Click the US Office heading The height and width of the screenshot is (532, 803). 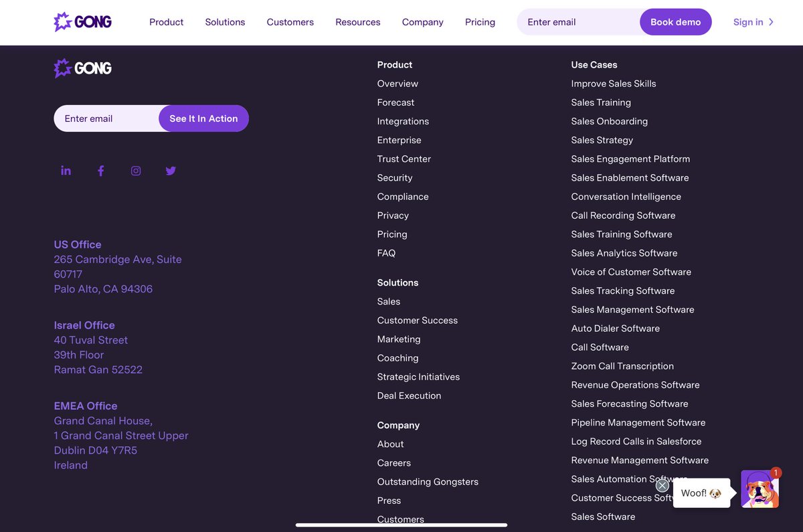tap(78, 244)
